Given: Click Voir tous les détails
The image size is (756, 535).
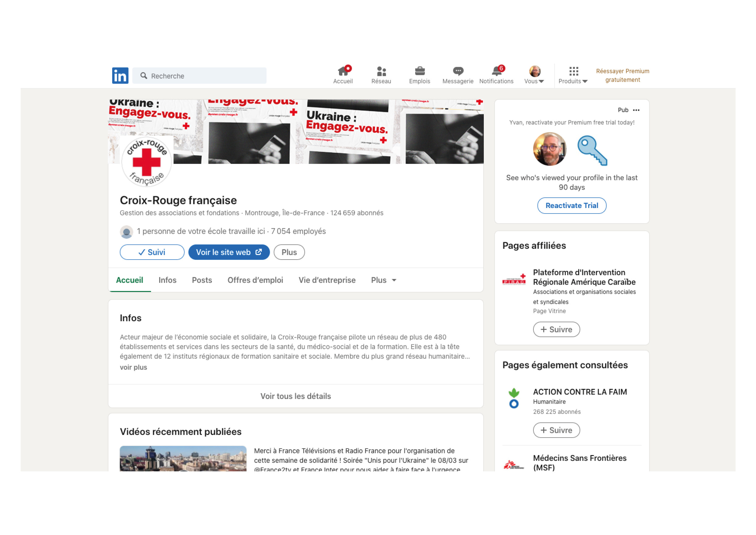Looking at the screenshot, I should click(x=296, y=396).
